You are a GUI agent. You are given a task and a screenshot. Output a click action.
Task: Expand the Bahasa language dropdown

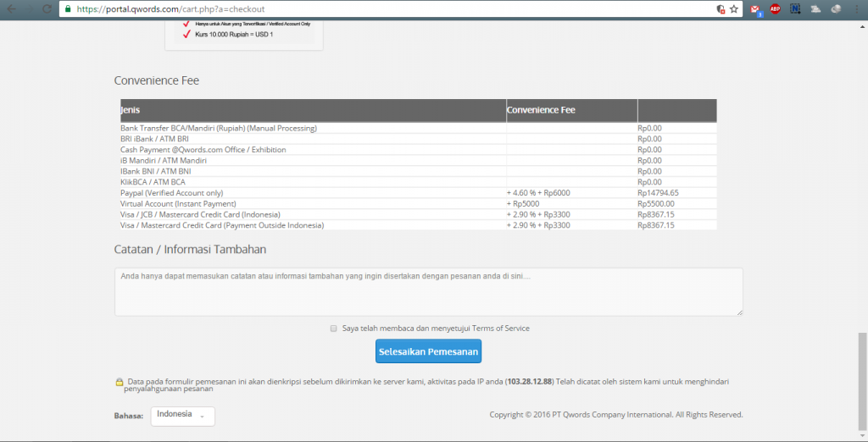tap(182, 415)
